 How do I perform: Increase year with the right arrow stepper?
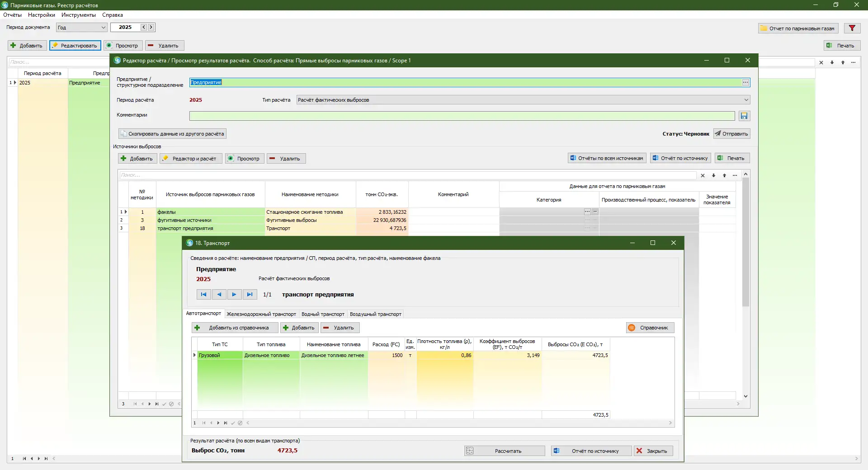[151, 28]
